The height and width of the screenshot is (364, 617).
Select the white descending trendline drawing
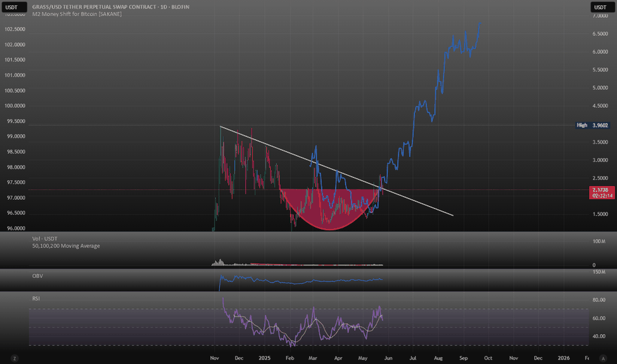pyautogui.click(x=336, y=171)
